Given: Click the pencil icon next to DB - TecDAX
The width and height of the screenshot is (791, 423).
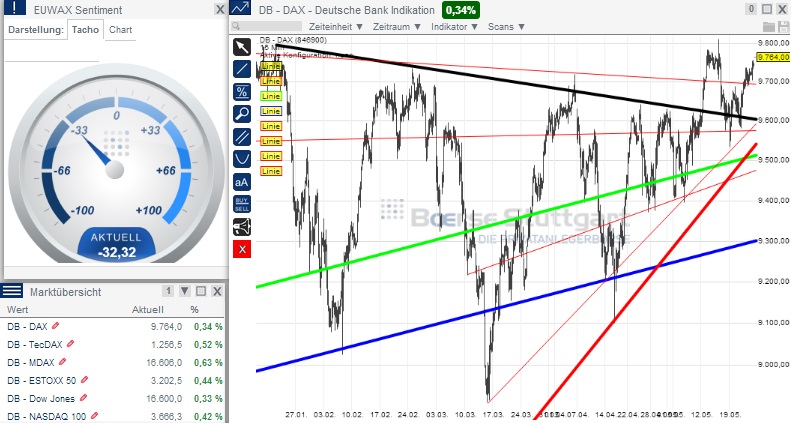Looking at the screenshot, I should [71, 344].
